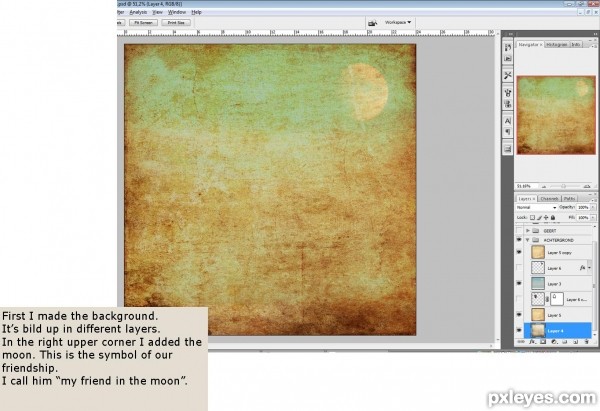Click the Navigator preview thumbnail
Viewport: 600px width, 411px height.
point(556,115)
